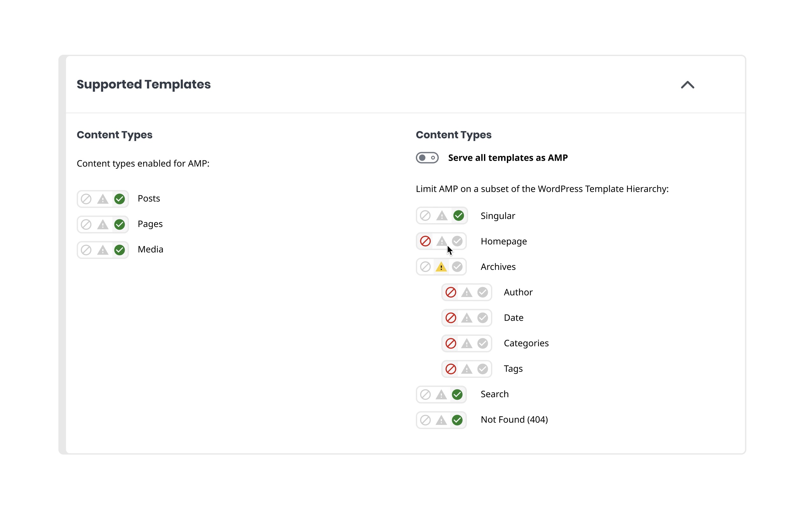Image resolution: width=812 pixels, height=508 pixels.
Task: Click the Categories template label
Action: pos(526,343)
